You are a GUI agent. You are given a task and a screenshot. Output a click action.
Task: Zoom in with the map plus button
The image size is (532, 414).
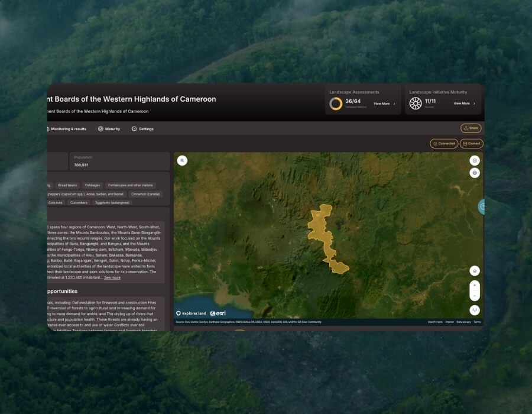(474, 286)
